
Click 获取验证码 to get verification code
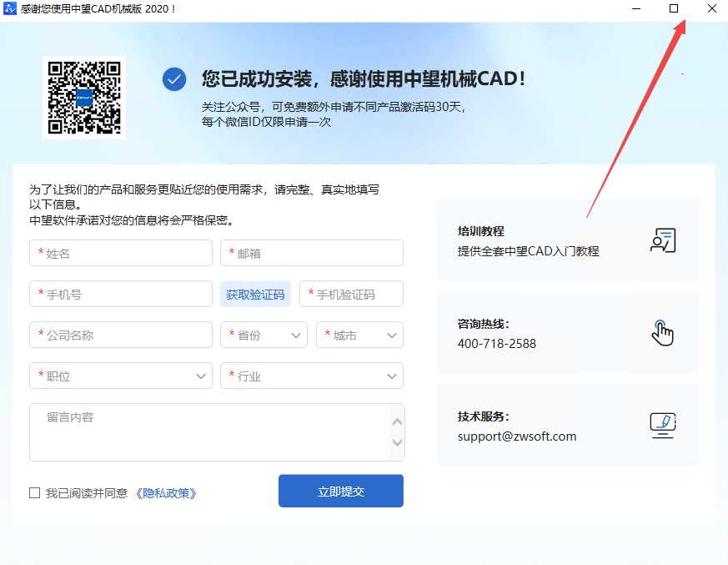click(255, 295)
